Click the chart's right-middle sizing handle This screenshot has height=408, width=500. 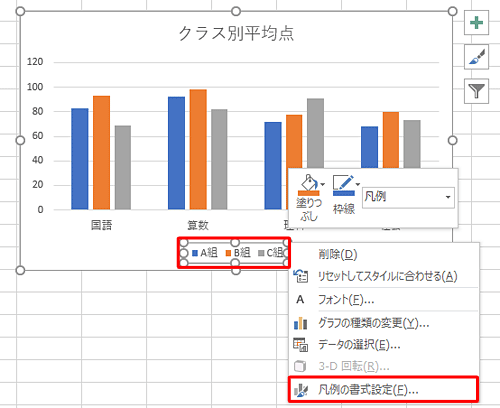pyautogui.click(x=452, y=141)
